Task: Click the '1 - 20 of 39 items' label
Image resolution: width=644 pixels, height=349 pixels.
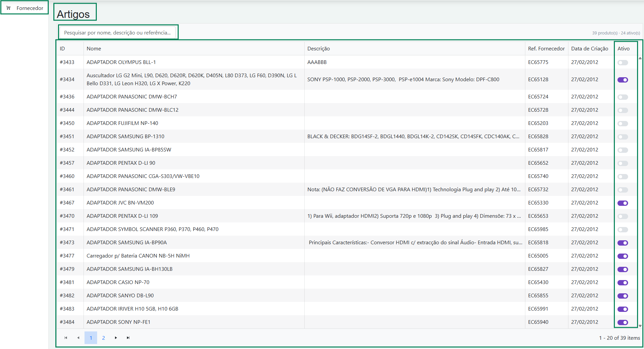Action: coord(619,338)
